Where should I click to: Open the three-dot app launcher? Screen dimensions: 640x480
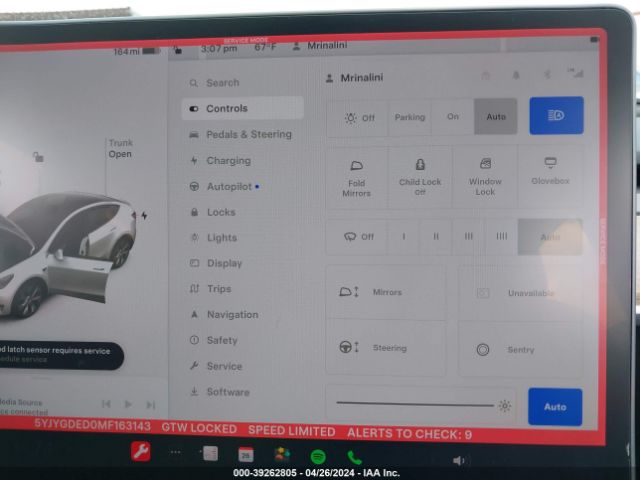point(176,452)
